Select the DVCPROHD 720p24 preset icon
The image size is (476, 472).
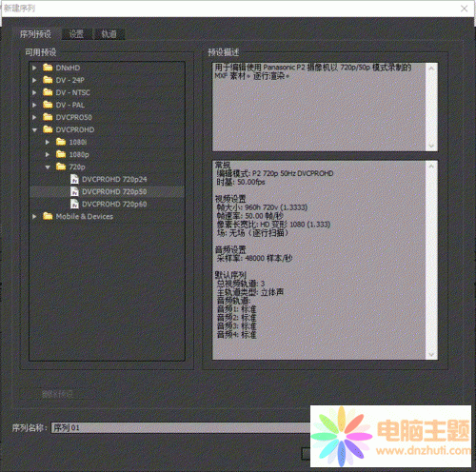pos(74,179)
